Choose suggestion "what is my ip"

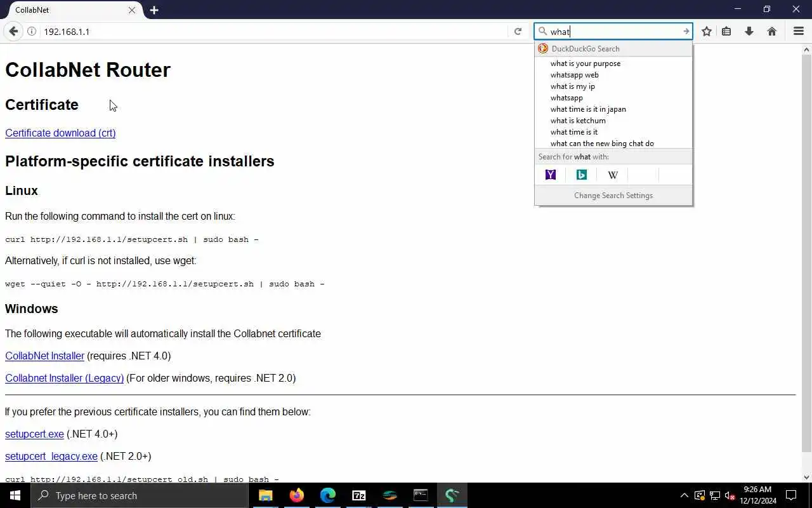(x=613, y=86)
